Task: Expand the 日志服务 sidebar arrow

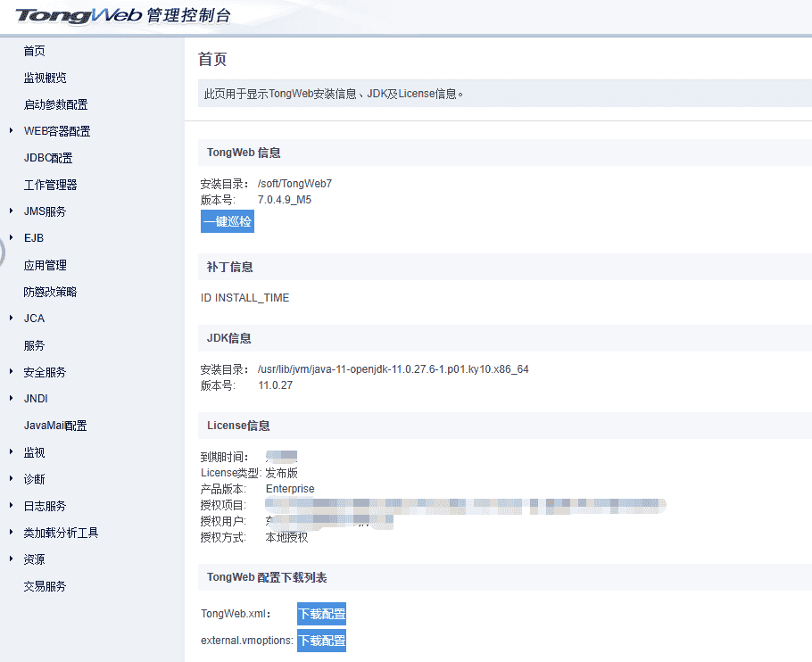Action: (x=11, y=506)
